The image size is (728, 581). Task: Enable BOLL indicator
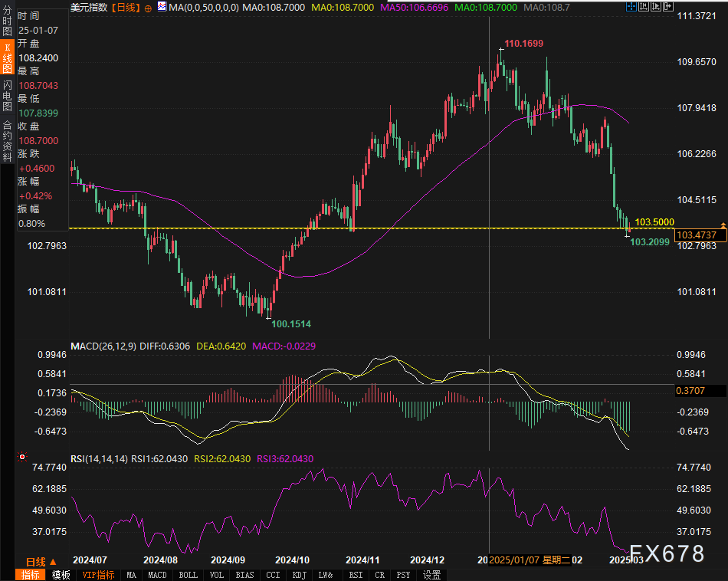tap(188, 575)
